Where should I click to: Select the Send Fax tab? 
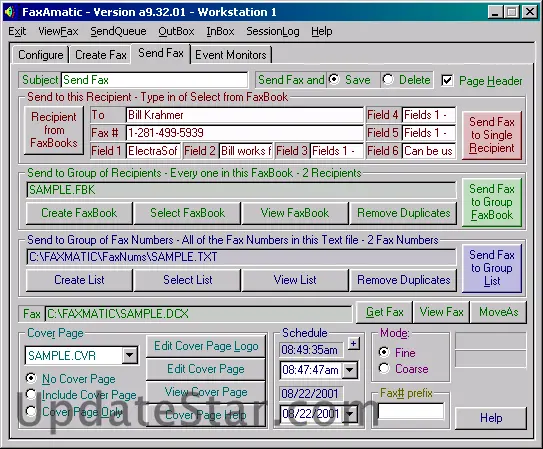point(161,53)
